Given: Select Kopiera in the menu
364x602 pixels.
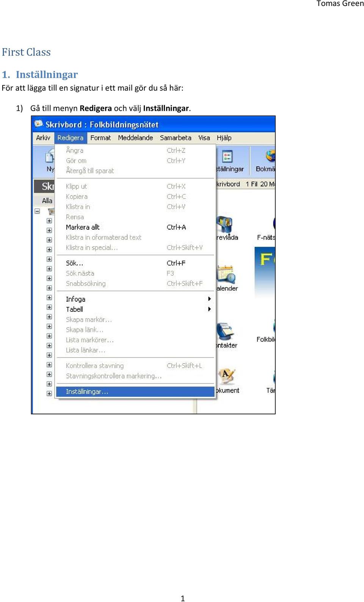Looking at the screenshot, I should click(135, 196).
